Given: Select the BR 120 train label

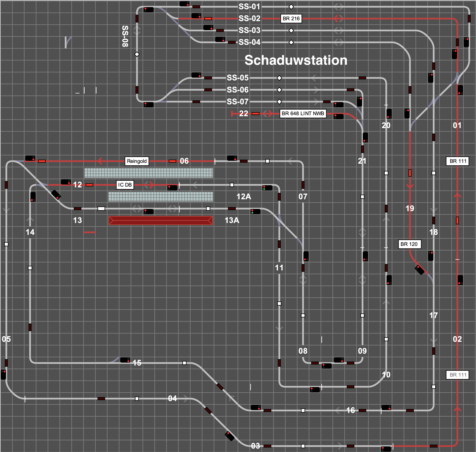Looking at the screenshot, I should (x=409, y=244).
